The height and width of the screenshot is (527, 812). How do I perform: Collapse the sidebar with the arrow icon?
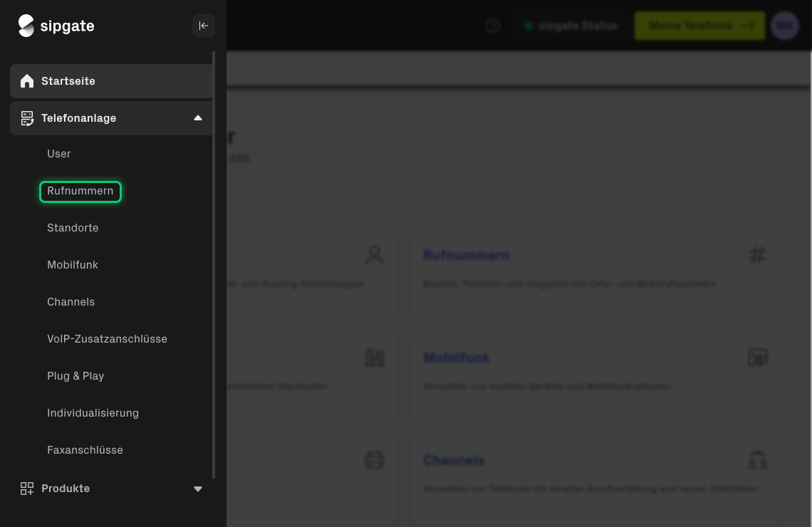click(x=203, y=26)
